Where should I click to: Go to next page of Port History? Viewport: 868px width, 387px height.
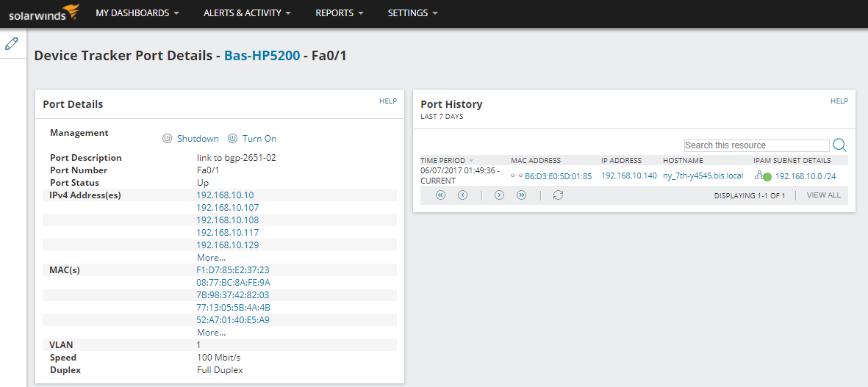point(499,195)
